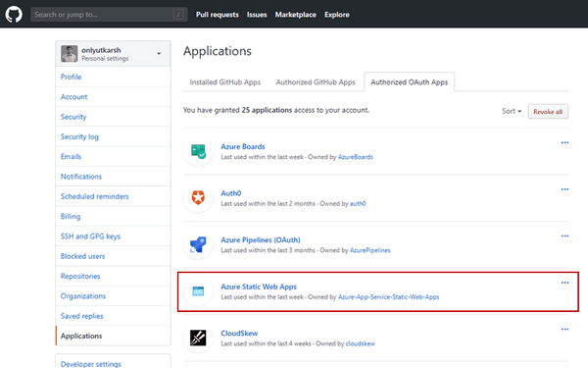Viewport: 588px width, 368px height.
Task: Go to Marketplace in top navigation
Action: click(x=296, y=15)
